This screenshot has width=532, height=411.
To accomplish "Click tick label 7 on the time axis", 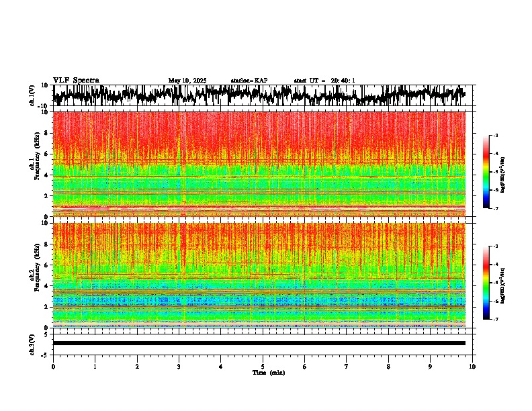I will pos(347,367).
